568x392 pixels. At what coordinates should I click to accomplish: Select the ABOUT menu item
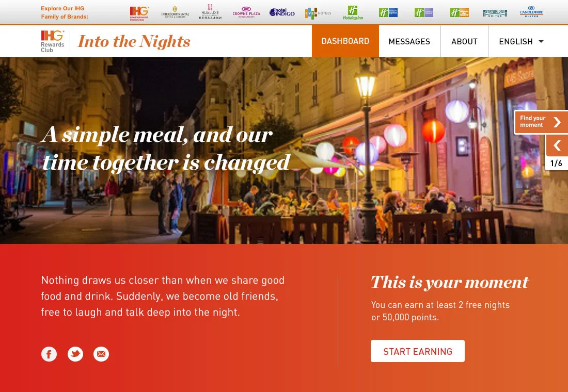[x=464, y=41]
